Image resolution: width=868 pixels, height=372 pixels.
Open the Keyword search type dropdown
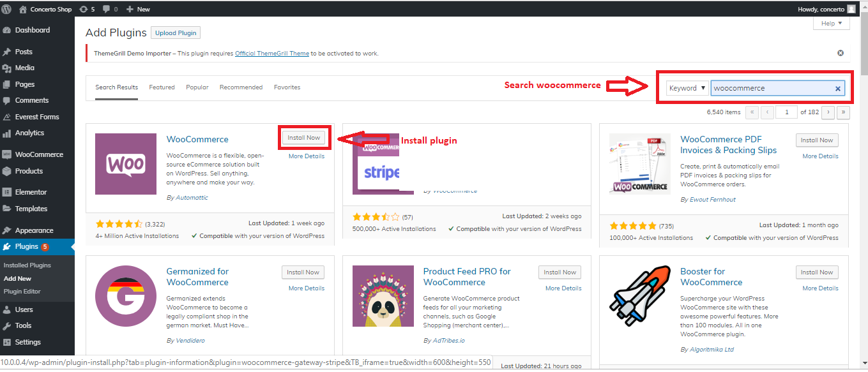pyautogui.click(x=687, y=88)
